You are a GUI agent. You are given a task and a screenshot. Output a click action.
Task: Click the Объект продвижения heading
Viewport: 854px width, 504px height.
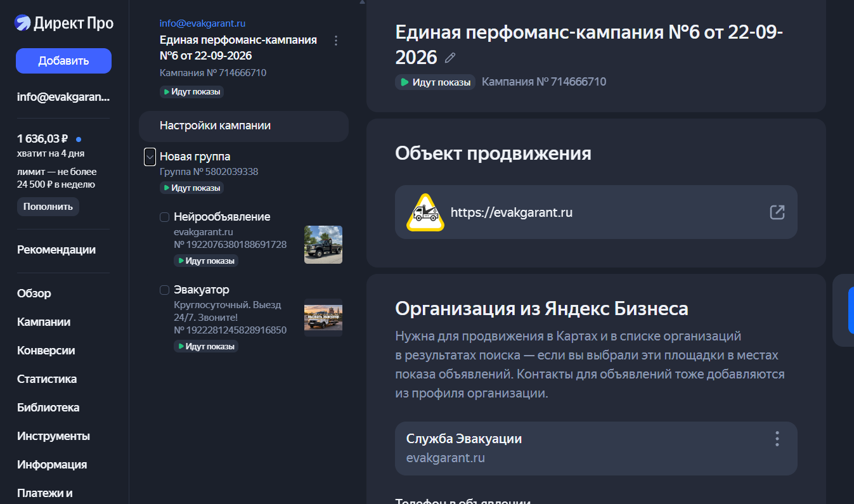pos(493,153)
